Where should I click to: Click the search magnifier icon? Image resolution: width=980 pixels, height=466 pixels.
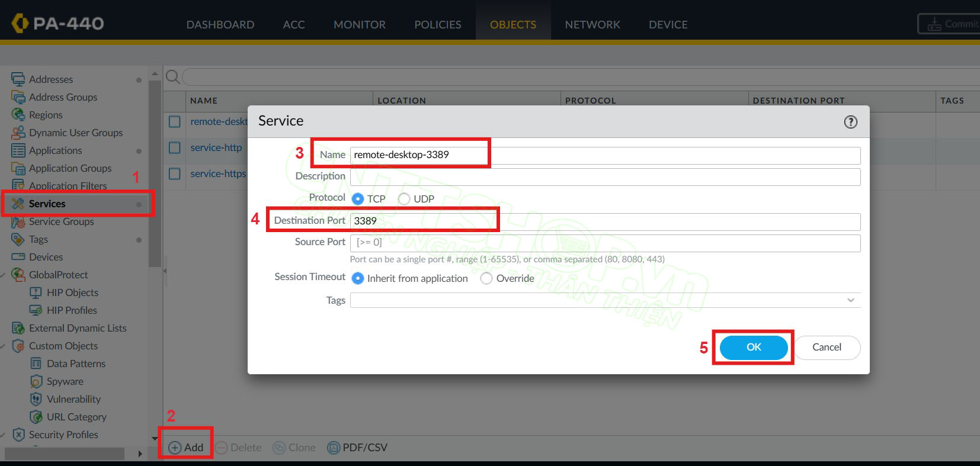pos(172,77)
